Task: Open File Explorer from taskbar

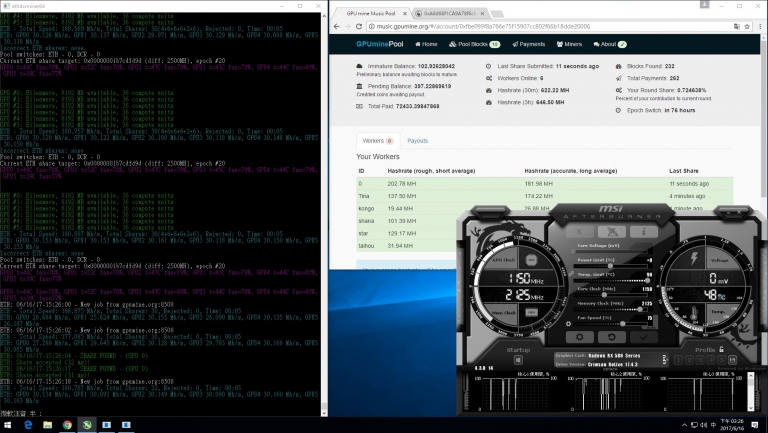Action: (x=48, y=425)
